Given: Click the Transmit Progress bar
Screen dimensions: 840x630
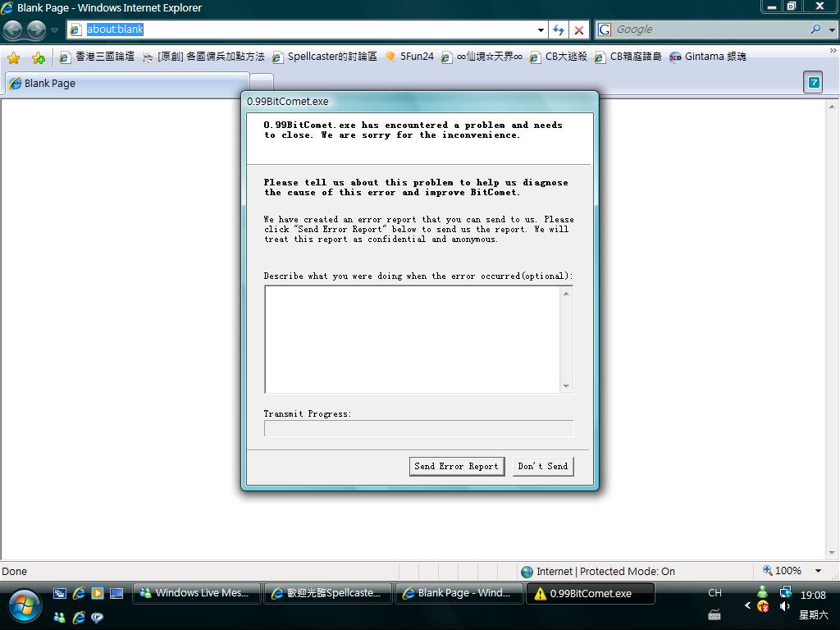Looking at the screenshot, I should click(x=418, y=428).
